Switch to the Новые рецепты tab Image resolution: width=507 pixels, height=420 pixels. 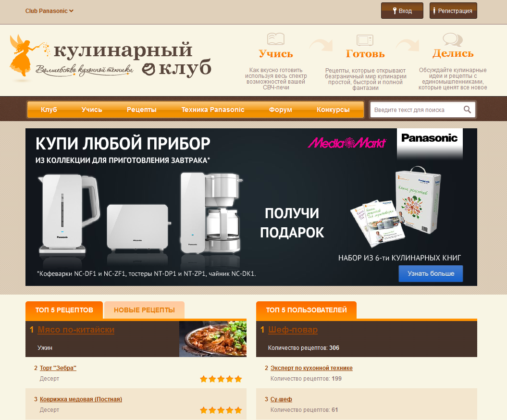click(144, 310)
